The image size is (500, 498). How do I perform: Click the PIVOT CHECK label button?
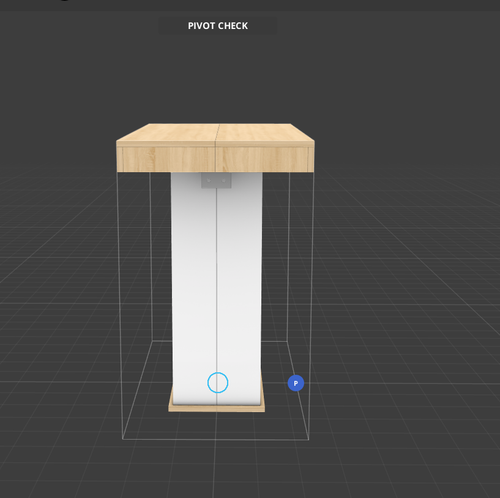click(x=217, y=26)
